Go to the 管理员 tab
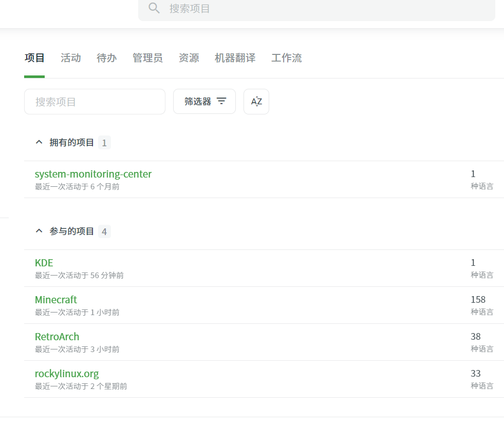Image resolution: width=504 pixels, height=447 pixels. click(147, 58)
